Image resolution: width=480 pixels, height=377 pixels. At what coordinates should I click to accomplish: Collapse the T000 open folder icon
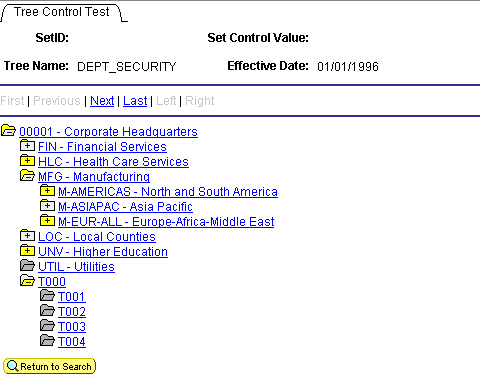pyautogui.click(x=27, y=280)
